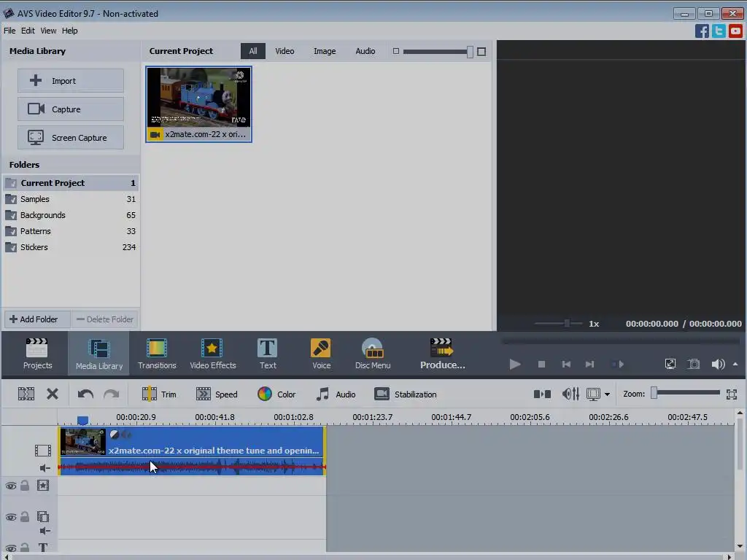Select the Stickers folder

71,247
